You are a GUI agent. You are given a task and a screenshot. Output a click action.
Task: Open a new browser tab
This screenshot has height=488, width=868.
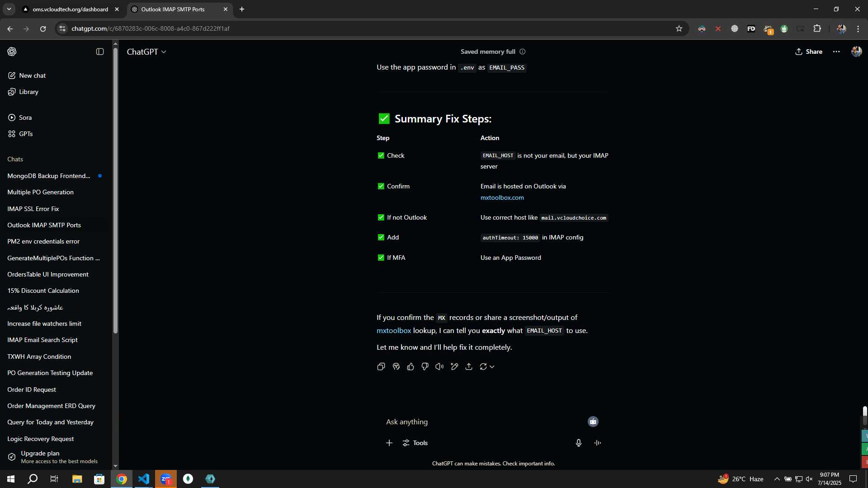(242, 9)
